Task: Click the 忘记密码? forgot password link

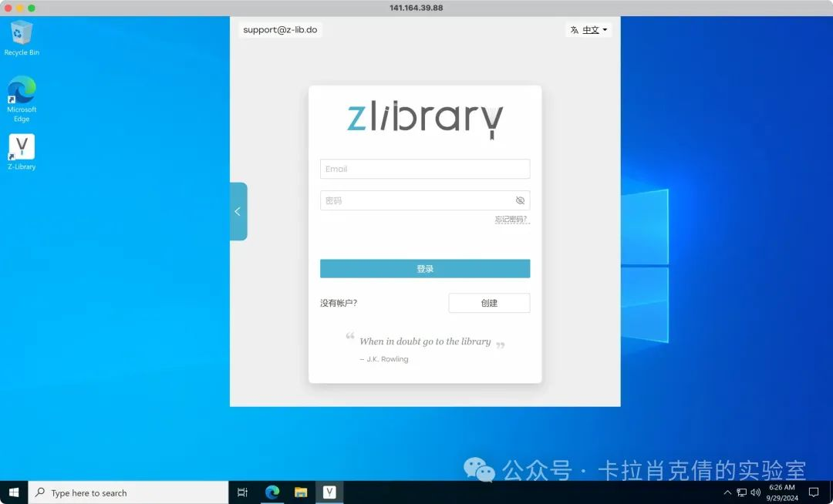Action: 511,220
